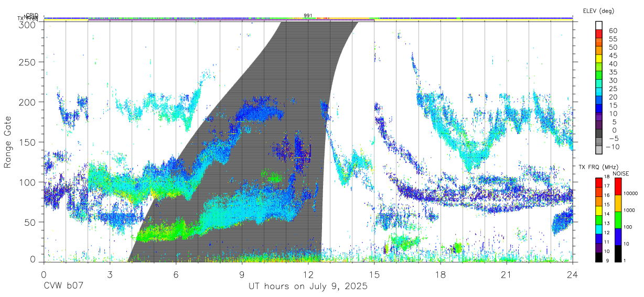The height and width of the screenshot is (297, 644).
Task: Click the 'Range Gate' y-axis label
Action: (x=8, y=142)
